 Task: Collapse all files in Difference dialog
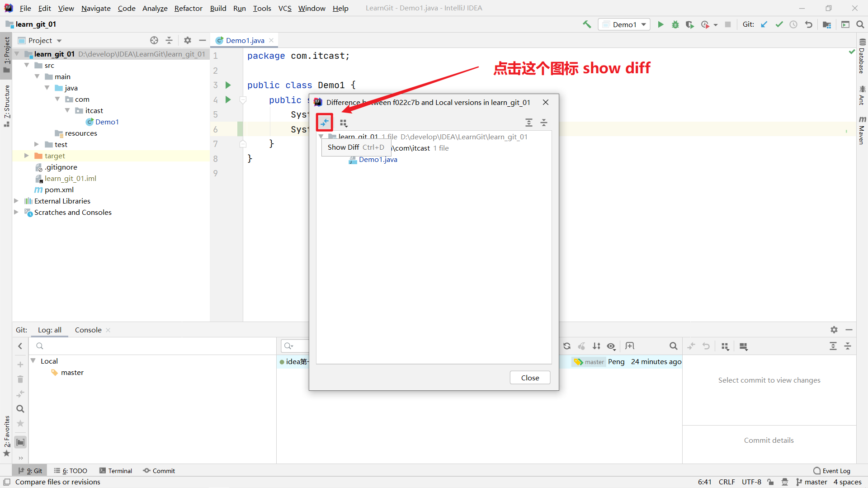(544, 123)
